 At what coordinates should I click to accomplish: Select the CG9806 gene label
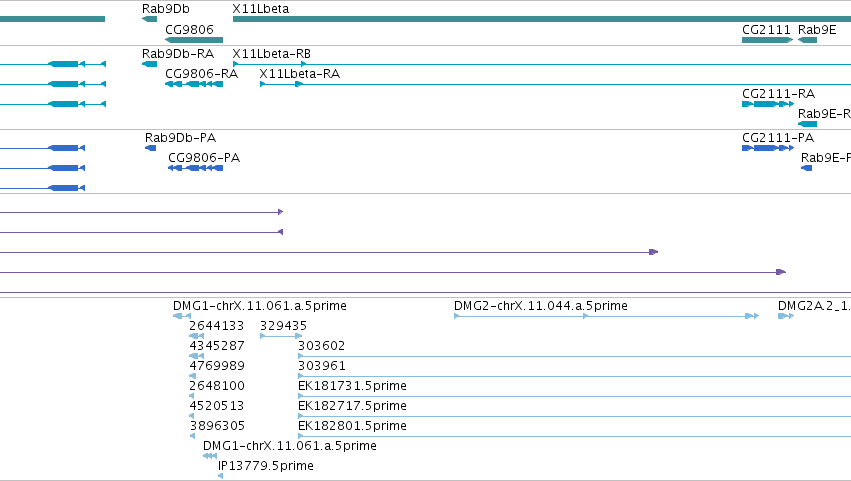point(189,29)
